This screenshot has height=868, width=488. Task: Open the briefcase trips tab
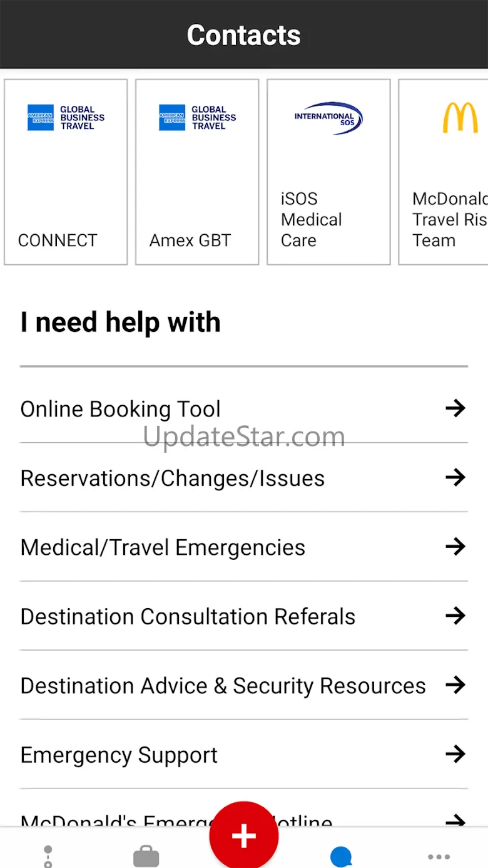pos(146,857)
